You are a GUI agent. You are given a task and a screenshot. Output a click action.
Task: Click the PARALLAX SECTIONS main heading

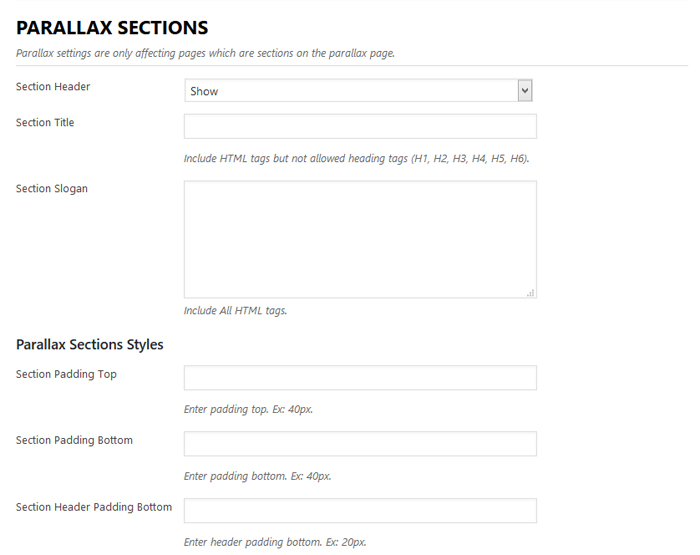[112, 28]
